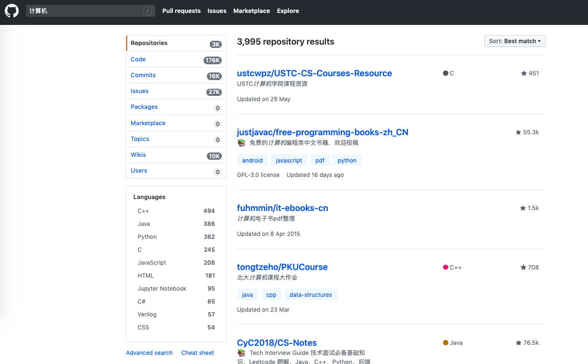588x364 pixels.
Task: Select Users results category
Action: click(176, 171)
